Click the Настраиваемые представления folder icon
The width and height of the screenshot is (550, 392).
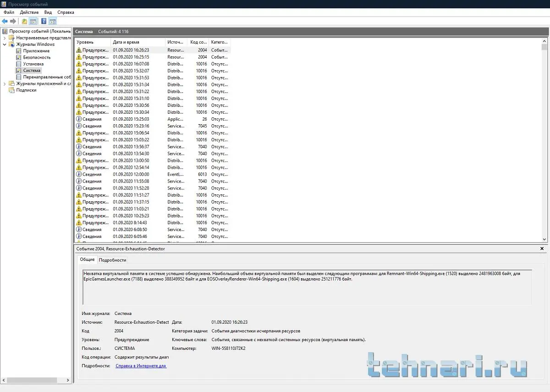pyautogui.click(x=12, y=38)
